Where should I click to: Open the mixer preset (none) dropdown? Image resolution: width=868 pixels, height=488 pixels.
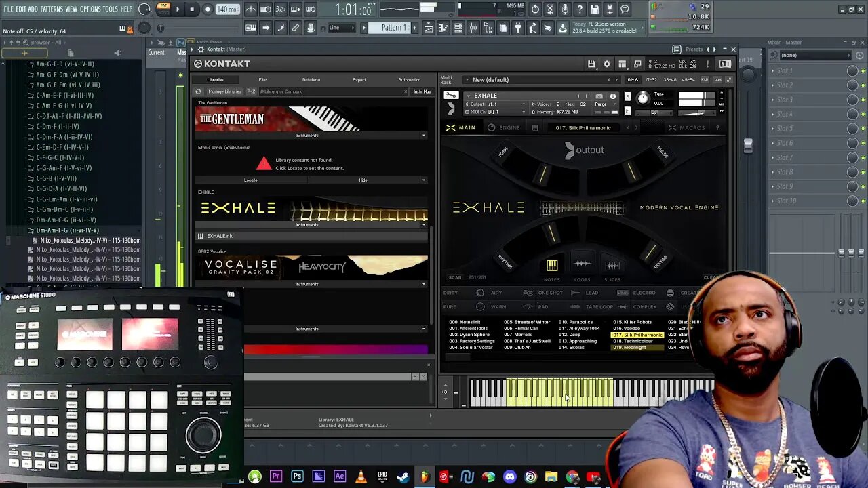point(814,55)
